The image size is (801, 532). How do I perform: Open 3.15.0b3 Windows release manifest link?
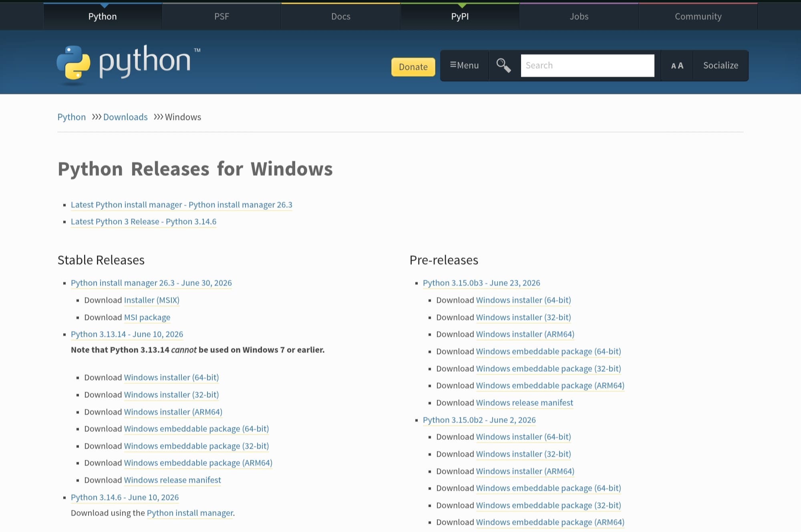tap(524, 403)
